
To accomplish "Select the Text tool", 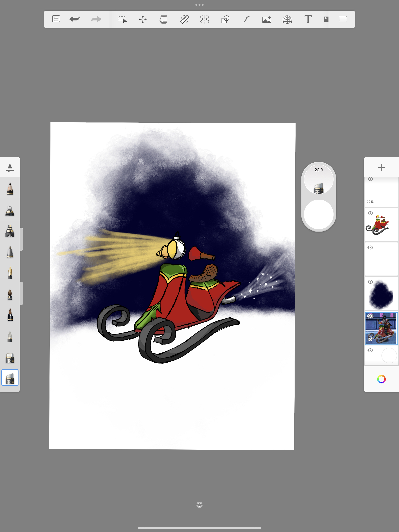I will (308, 19).
